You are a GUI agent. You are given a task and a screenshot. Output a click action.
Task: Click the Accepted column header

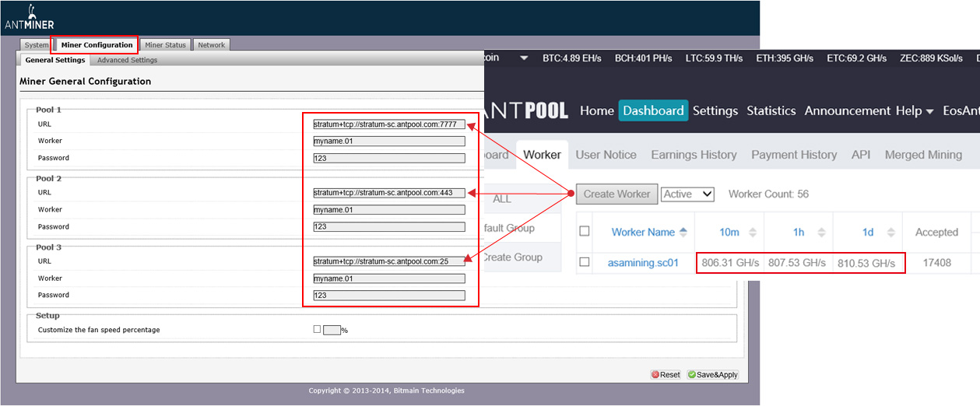pos(936,232)
